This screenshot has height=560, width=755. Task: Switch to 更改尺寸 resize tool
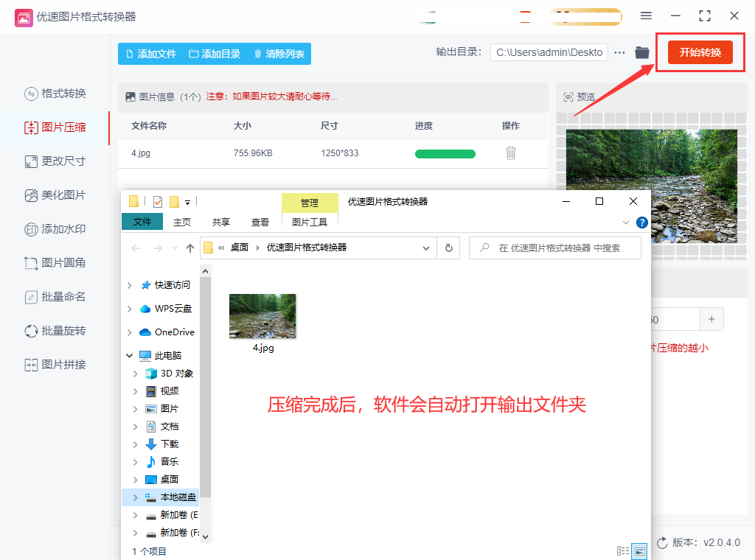pos(55,161)
